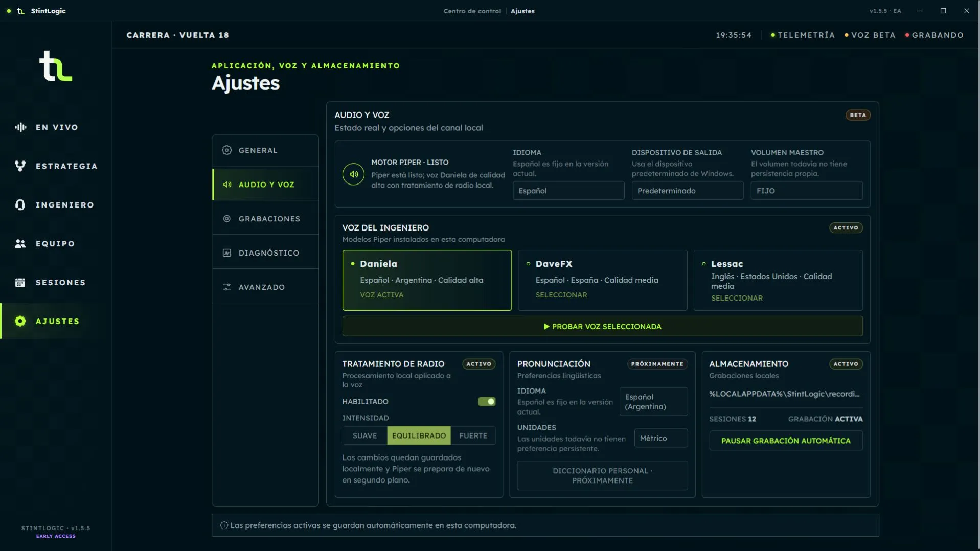Image resolution: width=980 pixels, height=551 pixels.
Task: Set intensity to Equilibrado
Action: (419, 435)
